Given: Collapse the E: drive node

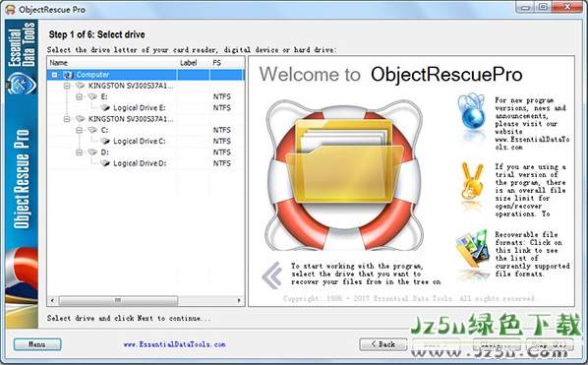Looking at the screenshot, I should click(x=79, y=96).
